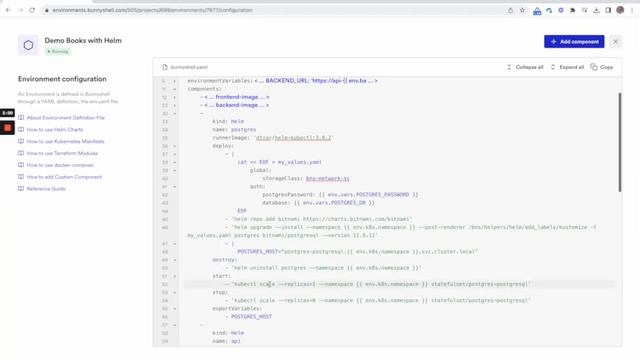Click book icon beside How to use Kubernetes Manifests
640x360 pixels.
point(21,141)
